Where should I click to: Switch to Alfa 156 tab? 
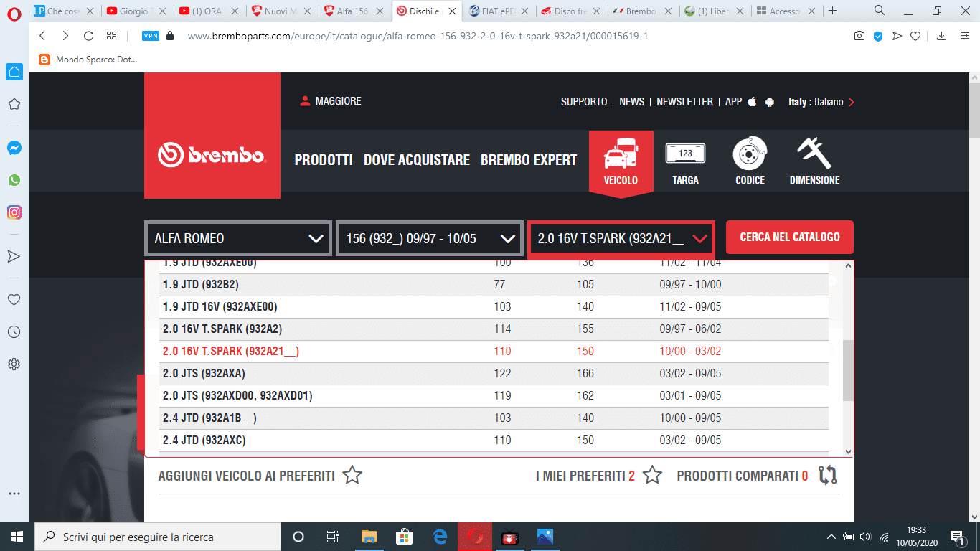point(355,11)
